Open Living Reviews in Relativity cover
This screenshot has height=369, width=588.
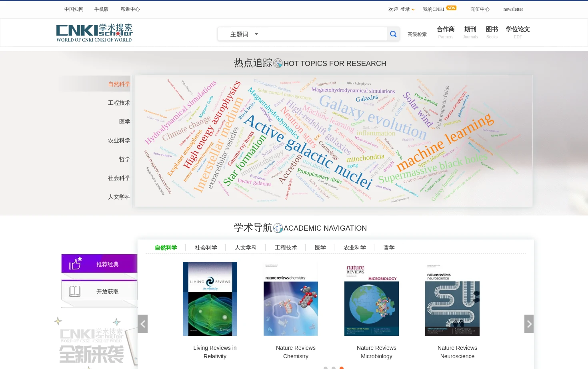(x=210, y=299)
